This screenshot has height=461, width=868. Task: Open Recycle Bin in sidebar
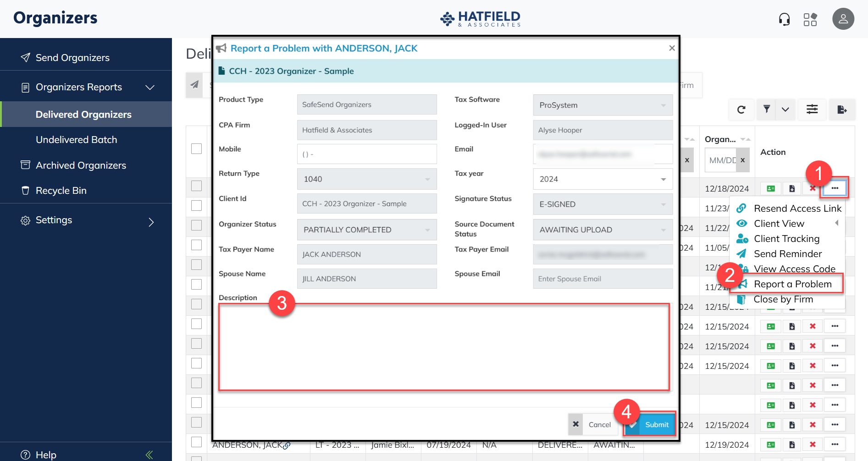(x=61, y=191)
